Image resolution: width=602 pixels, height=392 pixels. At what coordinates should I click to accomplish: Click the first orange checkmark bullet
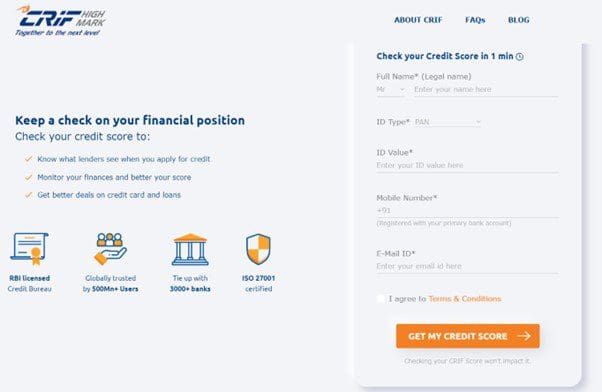[28, 159]
